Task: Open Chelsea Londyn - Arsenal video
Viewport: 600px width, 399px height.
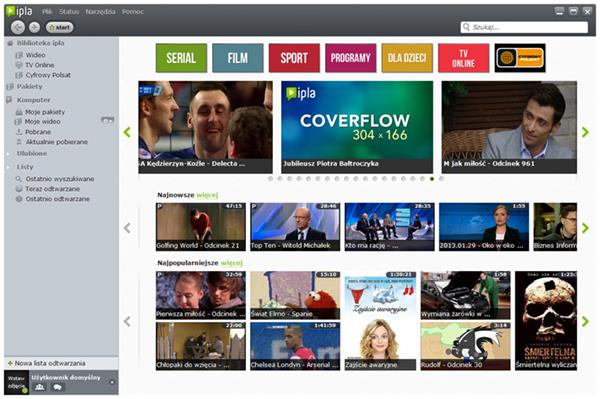Action: pos(295,346)
